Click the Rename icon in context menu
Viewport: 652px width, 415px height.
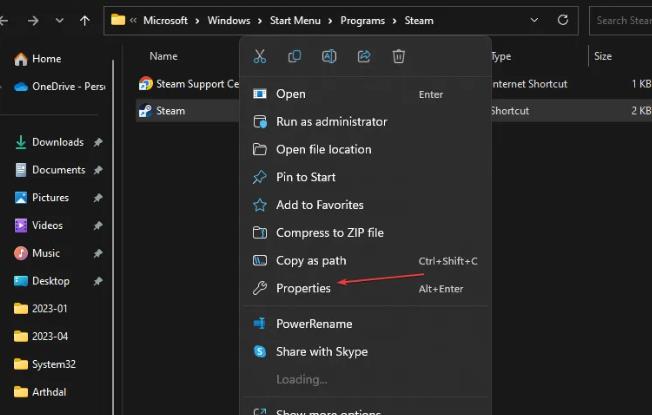[329, 56]
